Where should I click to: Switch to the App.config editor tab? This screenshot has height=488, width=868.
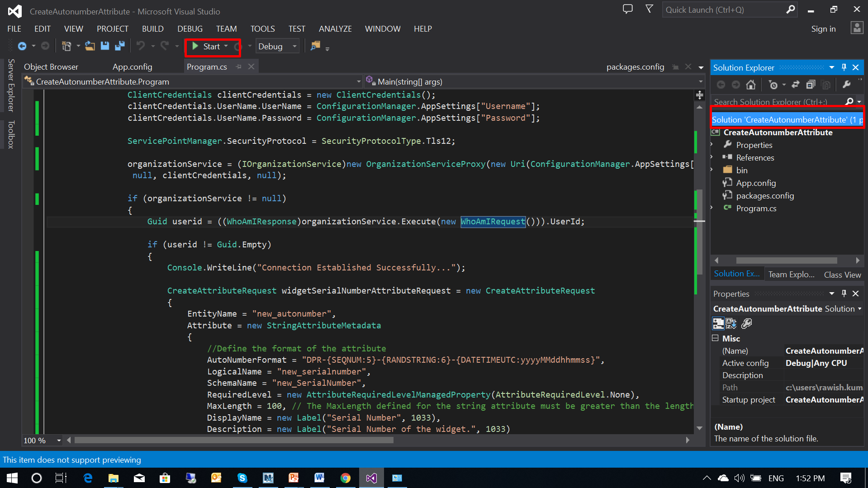[x=132, y=67]
